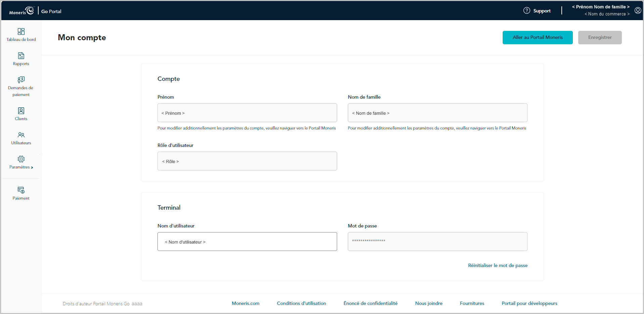The image size is (644, 314).
Task: Click the Paiement sidebar icon
Action: [21, 190]
